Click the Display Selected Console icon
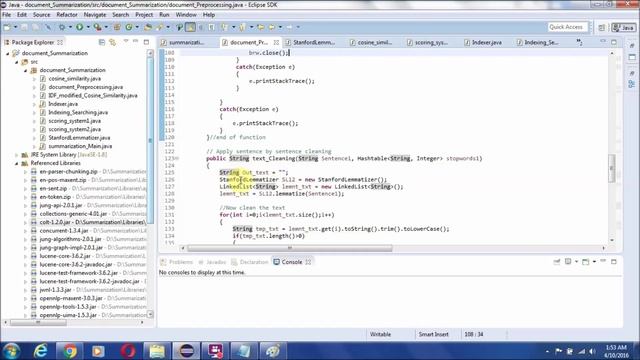 (568, 262)
